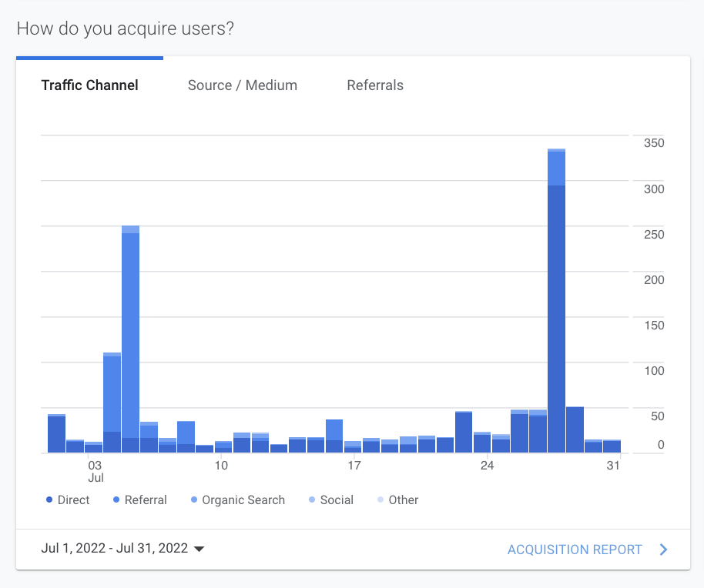Click the Jul 1 - Jul 31 date range
Screen dimensions: 704x588
point(114,549)
